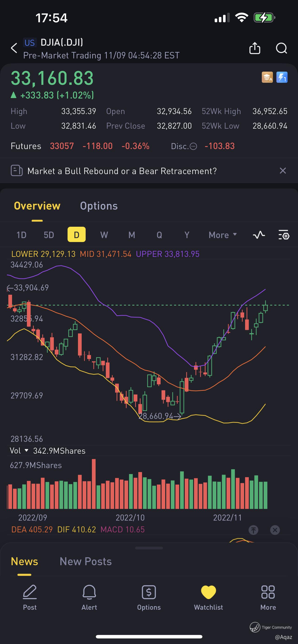Screen dimensions: 298x644
Task: Tap the Disc. value -103.83
Action: point(219,146)
